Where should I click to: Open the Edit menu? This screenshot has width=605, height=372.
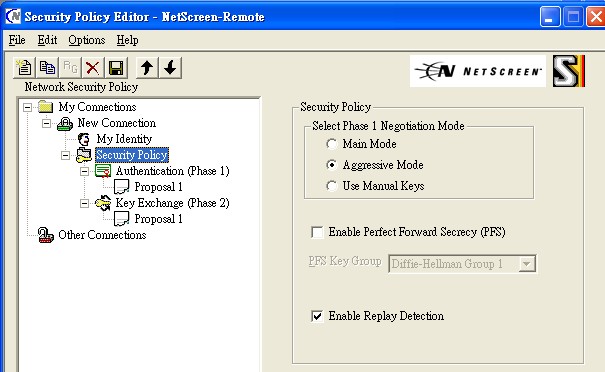point(47,40)
